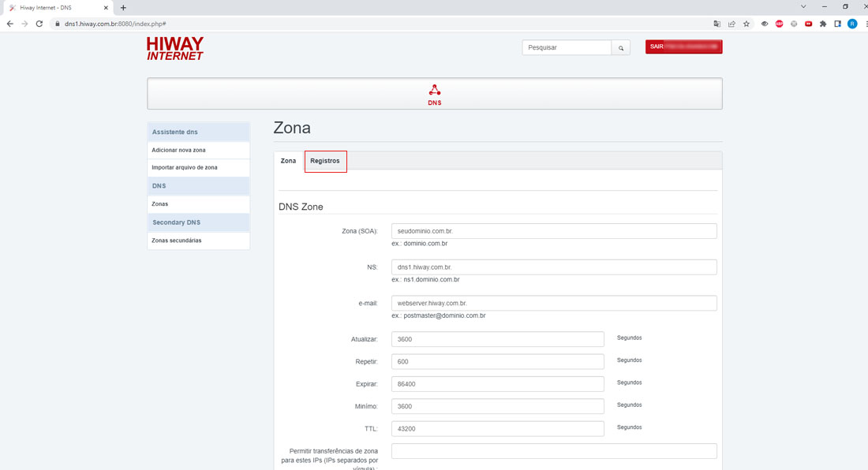Click the translate page icon
The image size is (868, 470).
point(716,24)
